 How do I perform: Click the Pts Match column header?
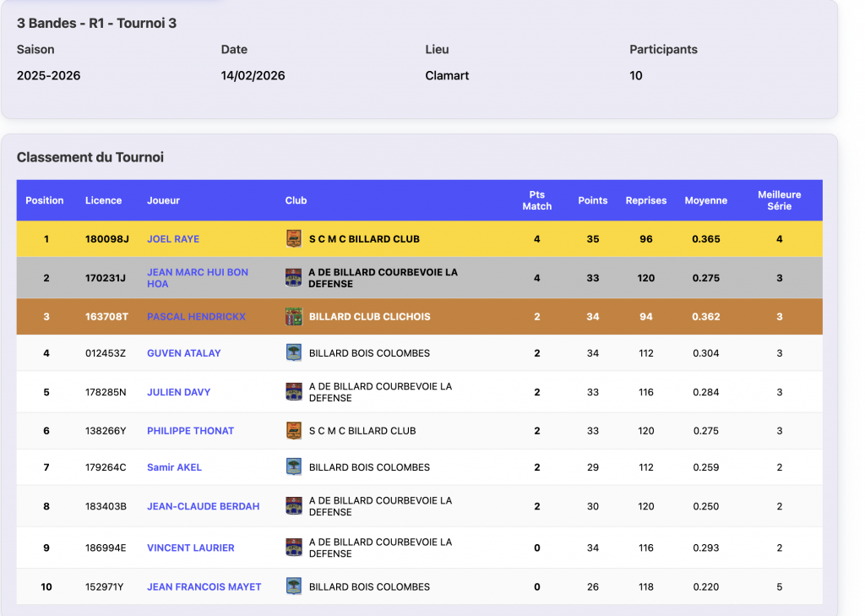click(x=536, y=200)
